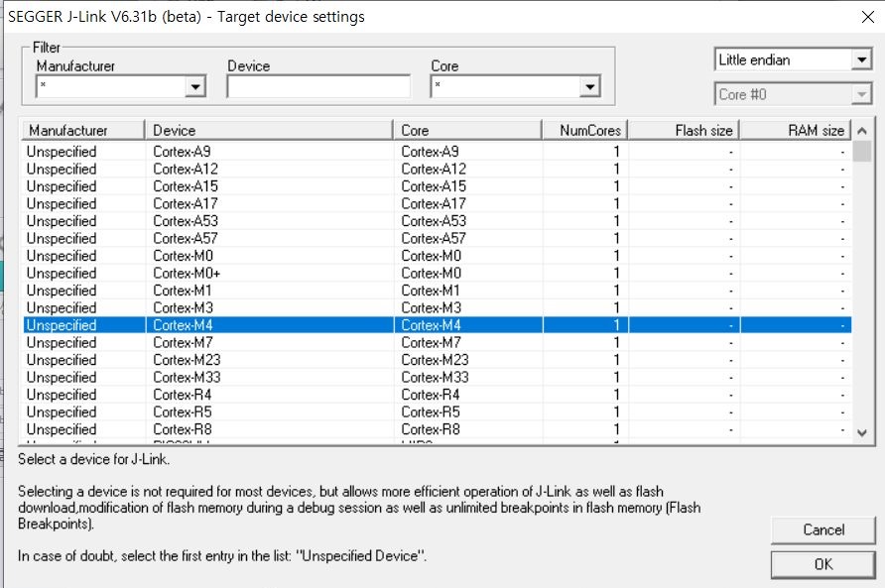Cancel the device settings dialog
885x588 pixels.
pyautogui.click(x=822, y=529)
